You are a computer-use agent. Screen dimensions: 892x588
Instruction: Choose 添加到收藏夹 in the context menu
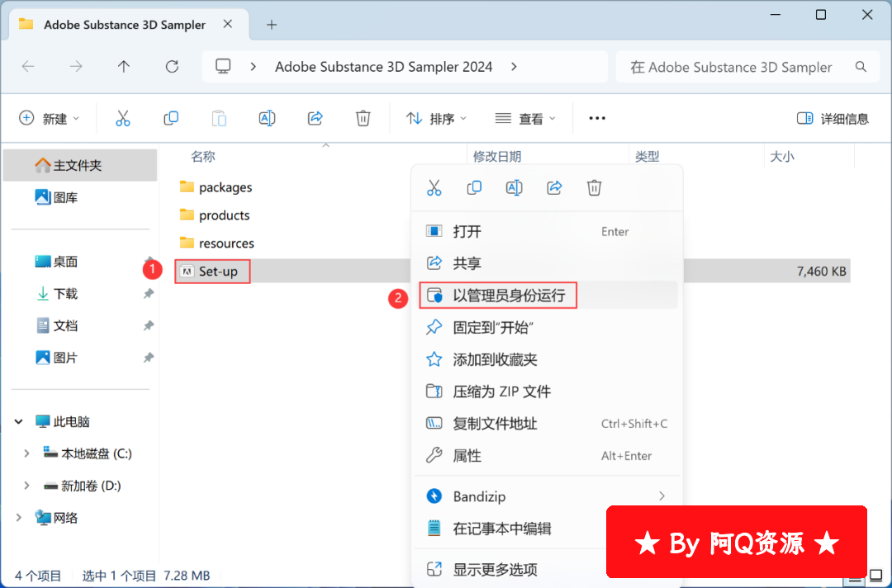(548, 359)
